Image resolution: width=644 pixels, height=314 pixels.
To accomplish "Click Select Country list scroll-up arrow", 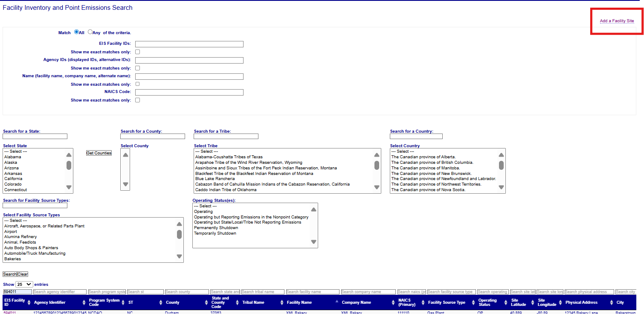I will (x=501, y=155).
